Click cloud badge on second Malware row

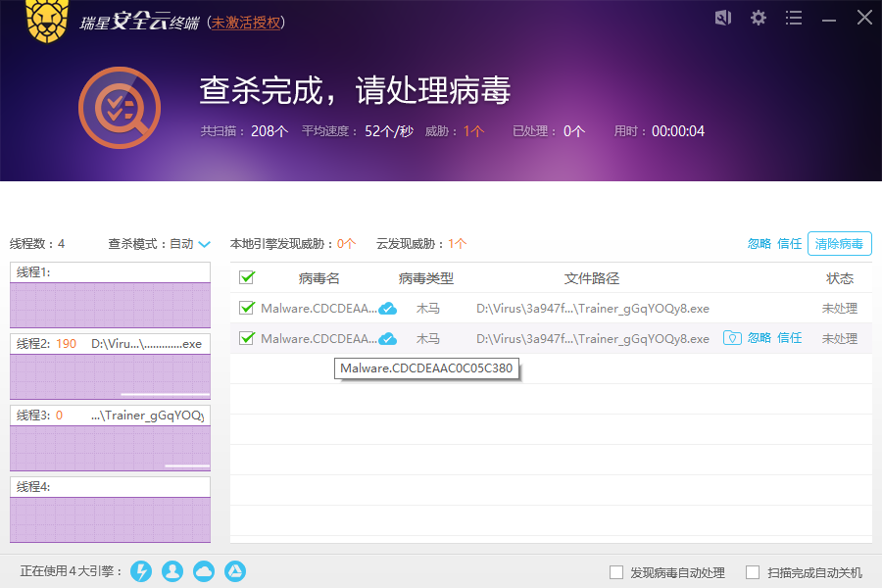tap(387, 339)
